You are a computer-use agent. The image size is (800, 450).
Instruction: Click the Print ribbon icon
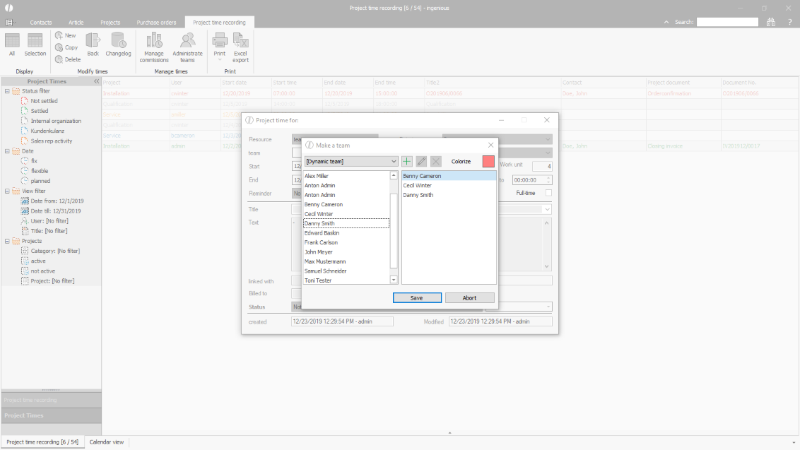point(219,46)
